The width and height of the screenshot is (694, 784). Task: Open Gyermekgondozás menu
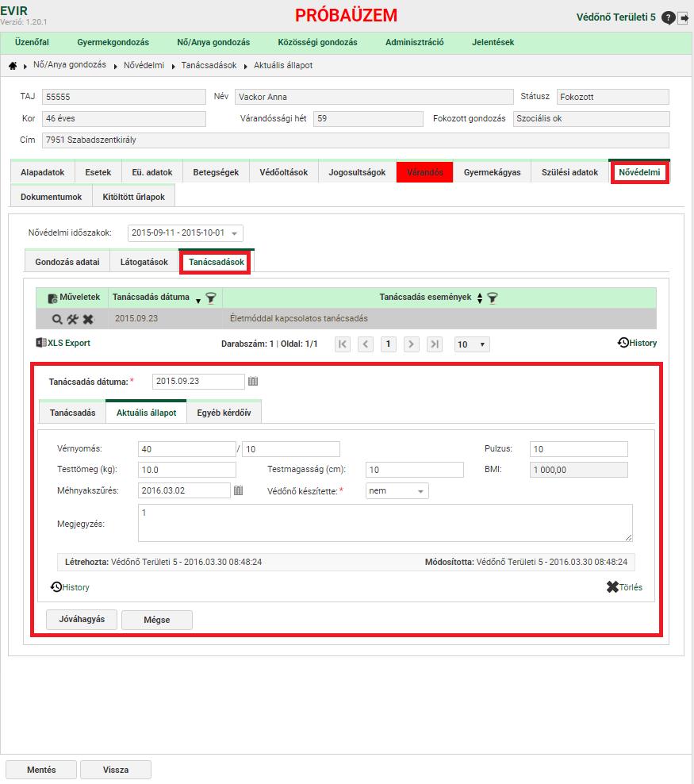113,43
